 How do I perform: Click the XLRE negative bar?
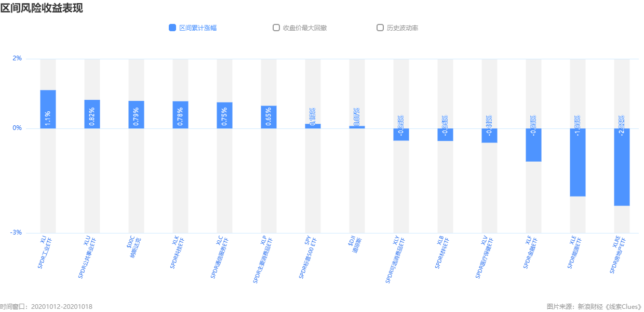(622, 167)
